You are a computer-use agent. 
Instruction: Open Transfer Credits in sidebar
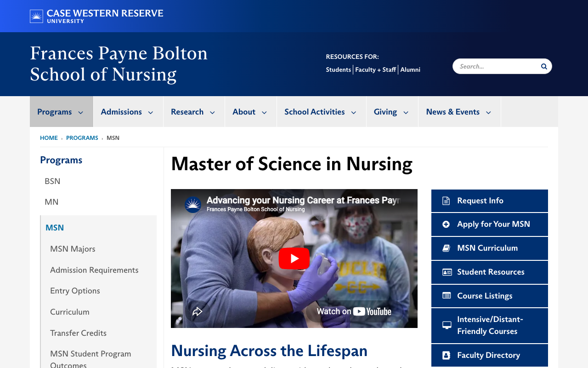pyautogui.click(x=78, y=333)
